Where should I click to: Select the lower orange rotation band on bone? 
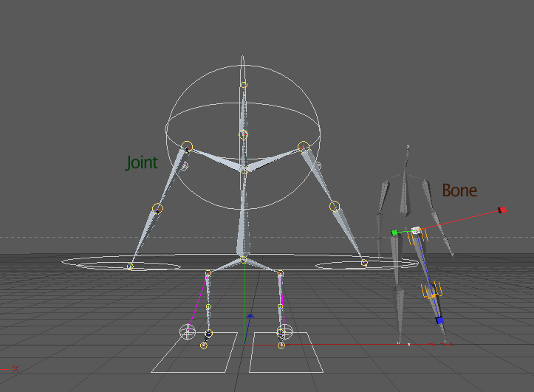pos(431,290)
